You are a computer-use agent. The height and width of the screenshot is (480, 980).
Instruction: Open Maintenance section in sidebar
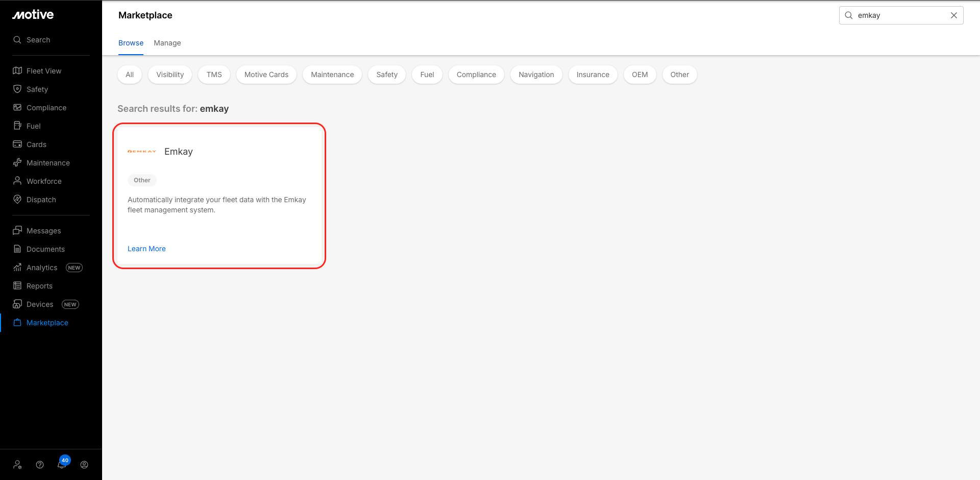click(x=48, y=163)
